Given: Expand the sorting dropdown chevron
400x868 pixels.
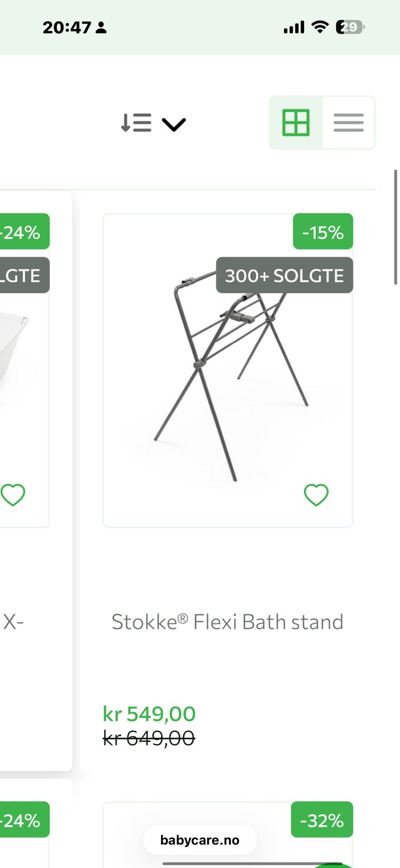Looking at the screenshot, I should 173,124.
